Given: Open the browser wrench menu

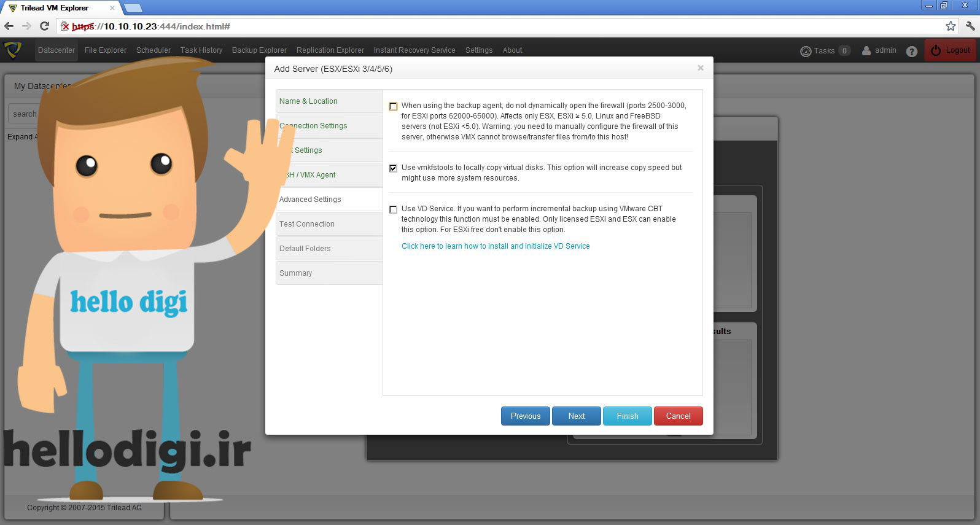Looking at the screenshot, I should pyautogui.click(x=970, y=26).
